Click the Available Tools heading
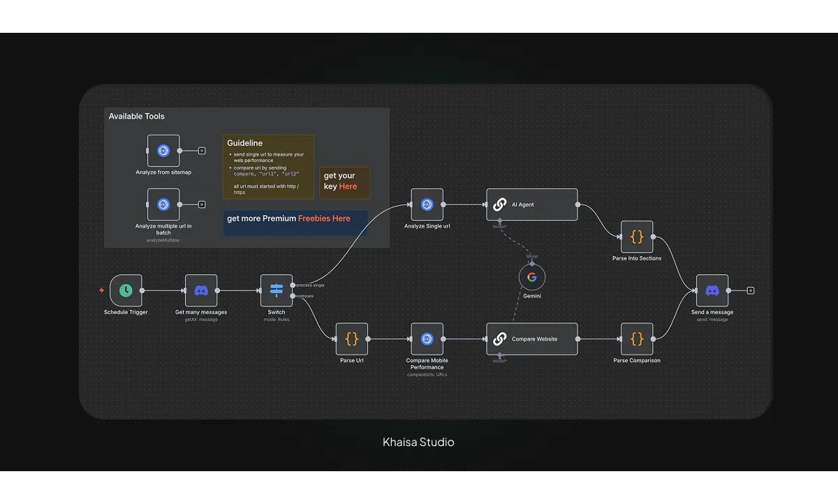 click(x=137, y=116)
